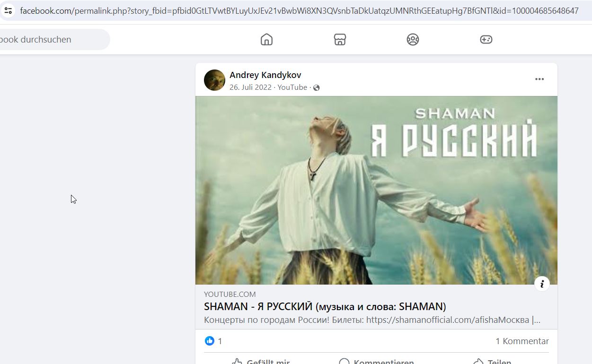This screenshot has width=592, height=364.
Task: Click the Teilen share button
Action: coord(492,362)
